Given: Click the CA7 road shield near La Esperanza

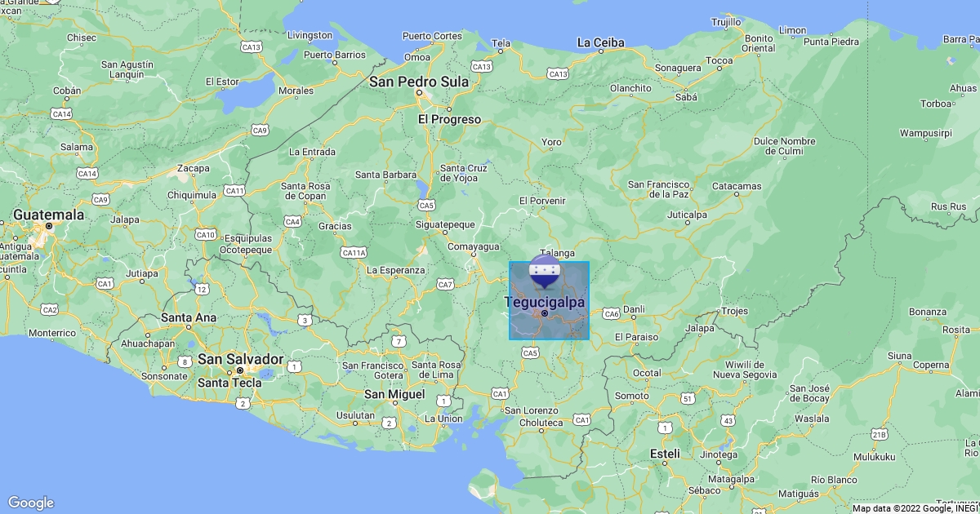Looking at the screenshot, I should 445,284.
